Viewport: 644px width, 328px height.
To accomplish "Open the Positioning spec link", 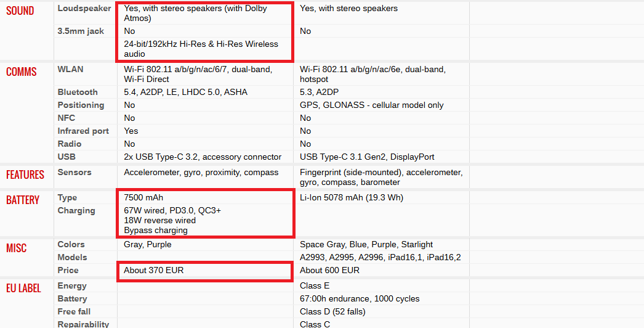I will (x=81, y=105).
